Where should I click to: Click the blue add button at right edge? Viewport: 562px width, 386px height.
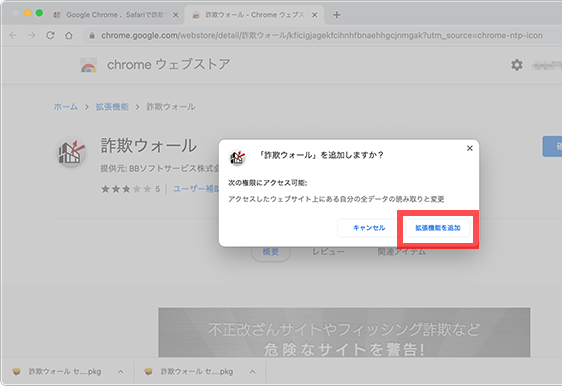point(552,146)
